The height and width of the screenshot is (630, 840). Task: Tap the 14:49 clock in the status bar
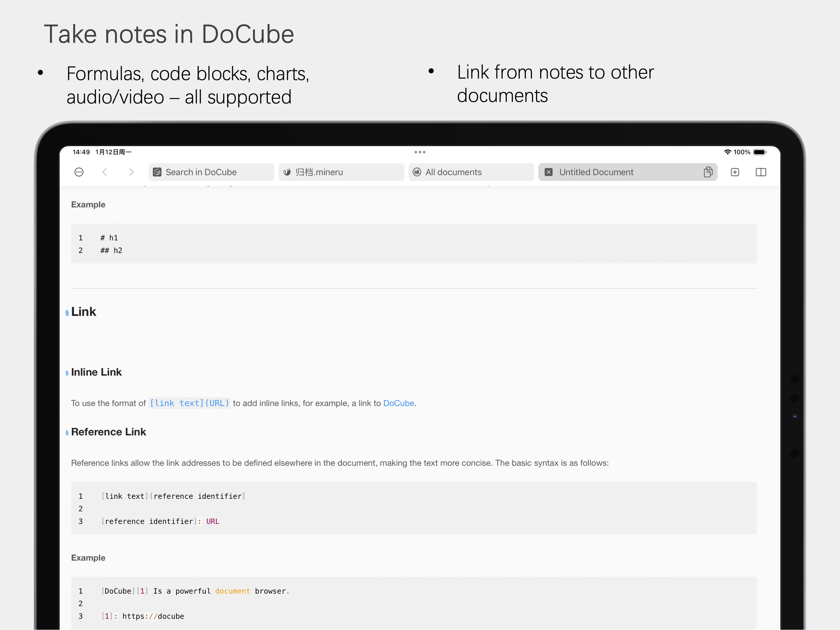tap(81, 152)
